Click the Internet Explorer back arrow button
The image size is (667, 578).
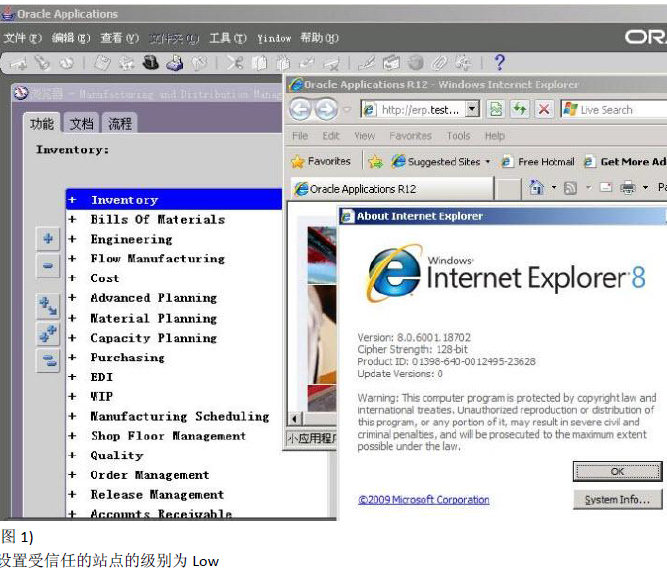301,109
